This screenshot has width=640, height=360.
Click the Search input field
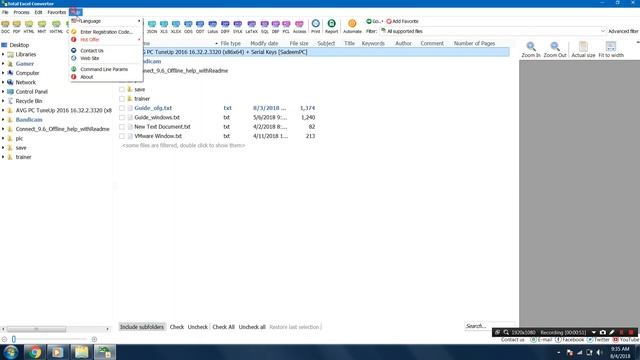(x=489, y=326)
